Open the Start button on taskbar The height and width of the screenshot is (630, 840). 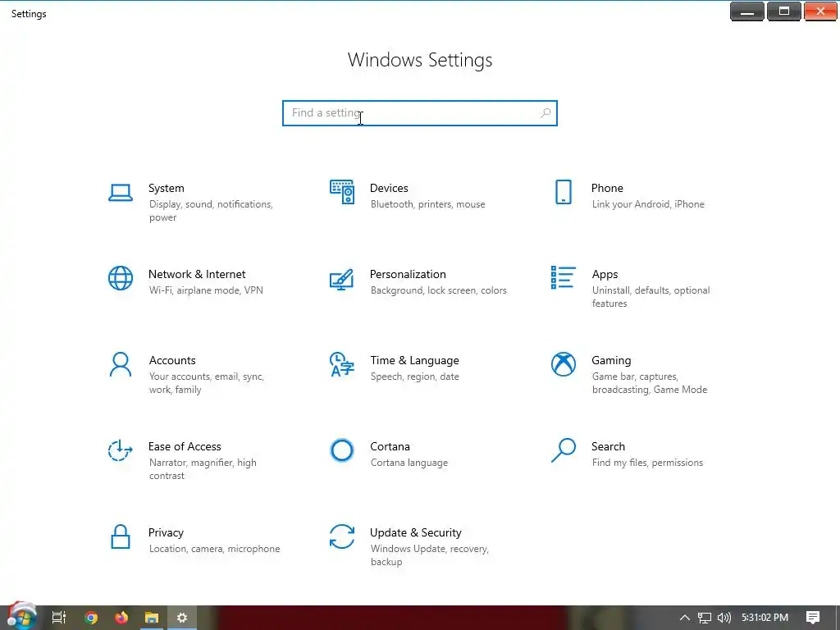coord(21,617)
